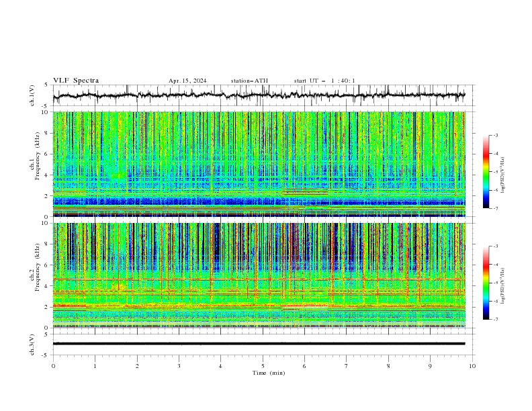This screenshot has width=532, height=411.
Task: Click the "ch.1(V)" axis label
Action: click(32, 95)
